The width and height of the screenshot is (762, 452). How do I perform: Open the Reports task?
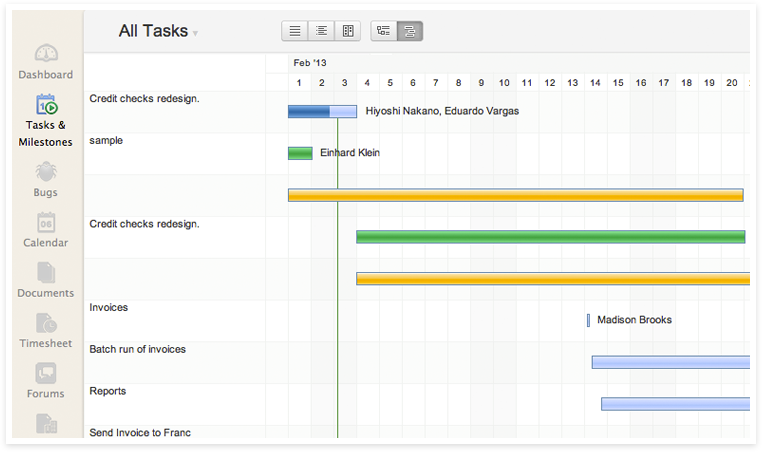click(108, 392)
